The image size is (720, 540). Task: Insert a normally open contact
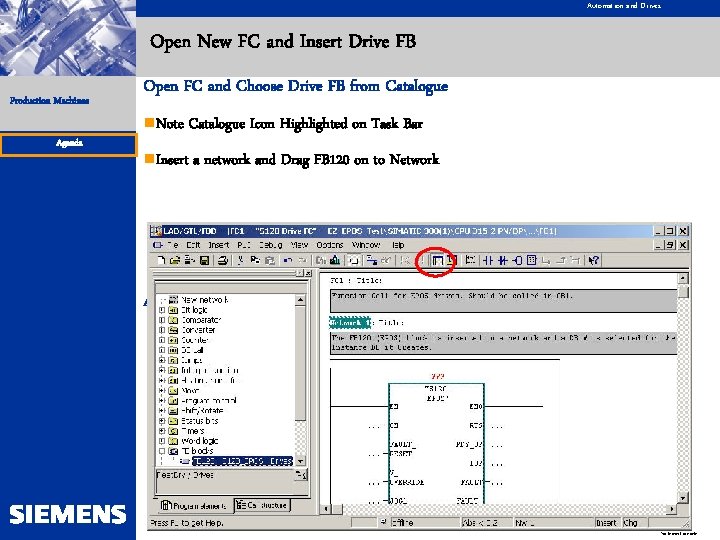click(488, 260)
